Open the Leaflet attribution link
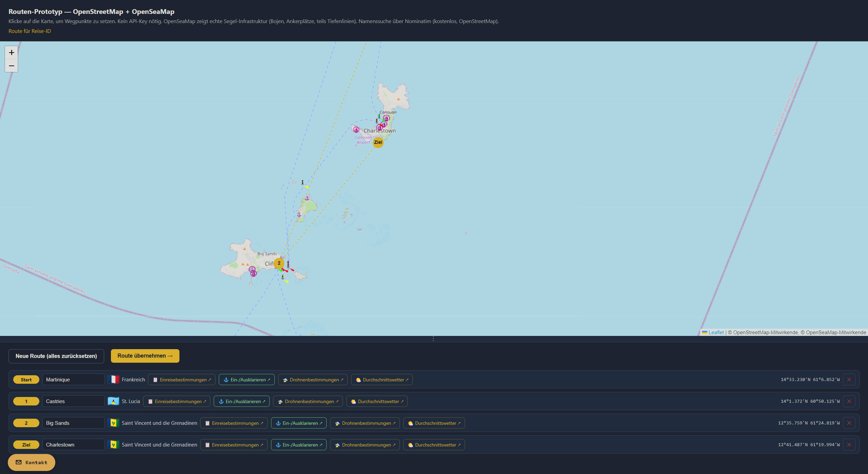The image size is (868, 474). 716,332
